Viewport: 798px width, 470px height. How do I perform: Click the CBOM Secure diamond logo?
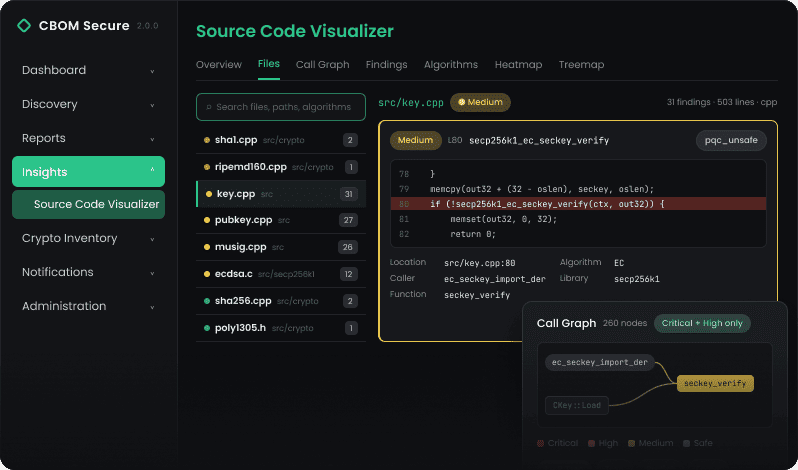tap(24, 25)
